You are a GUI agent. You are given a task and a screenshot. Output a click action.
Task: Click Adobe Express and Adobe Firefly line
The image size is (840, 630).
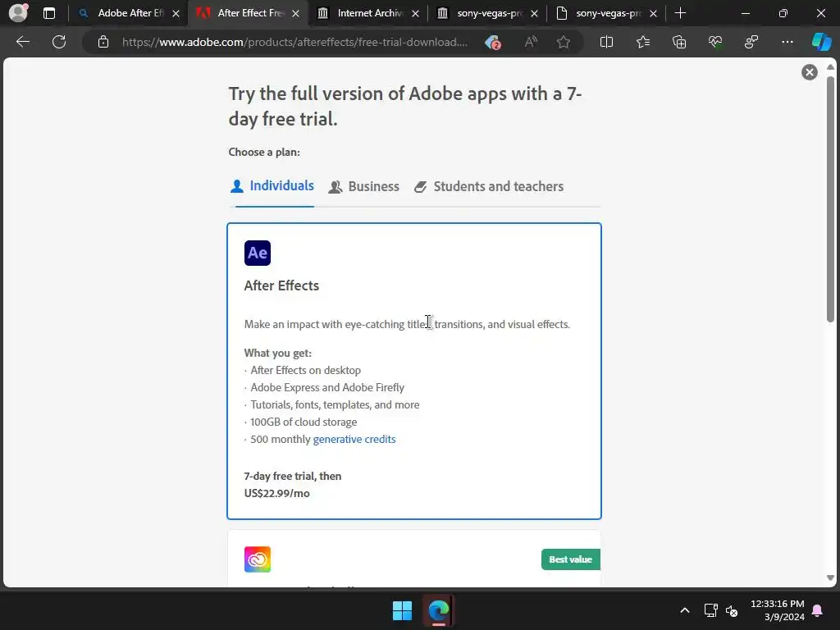click(327, 387)
